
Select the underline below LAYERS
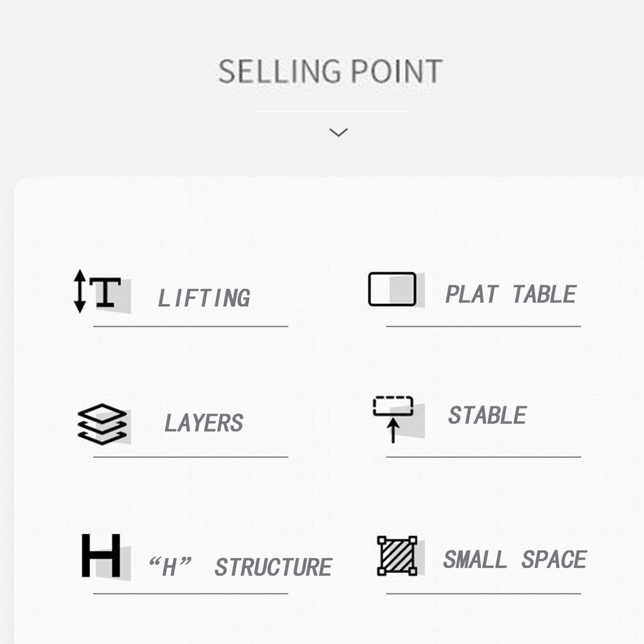point(190,457)
